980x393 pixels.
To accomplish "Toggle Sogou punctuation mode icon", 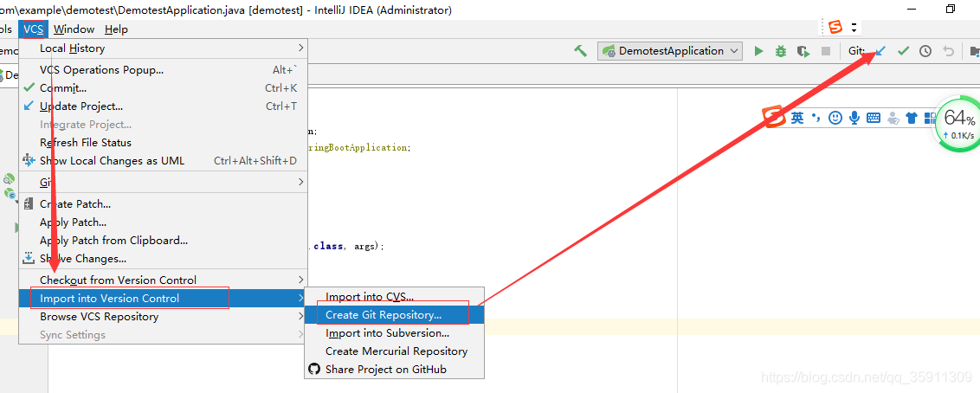I will (816, 118).
